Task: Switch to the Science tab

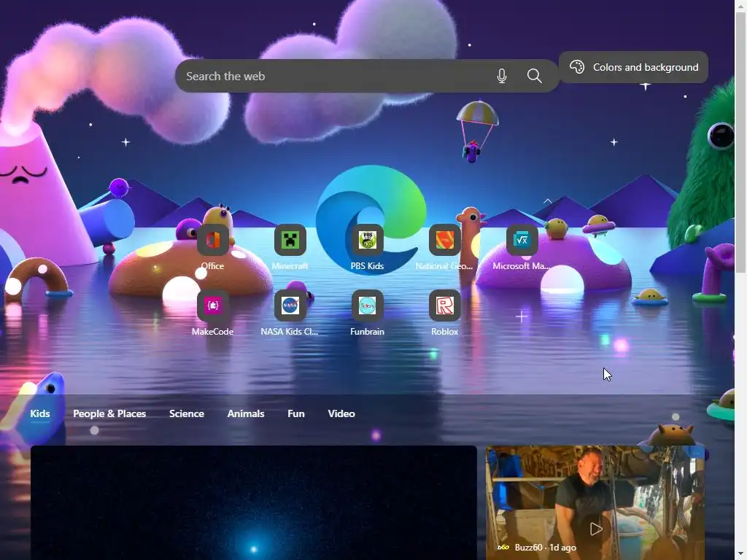Action: click(x=187, y=413)
